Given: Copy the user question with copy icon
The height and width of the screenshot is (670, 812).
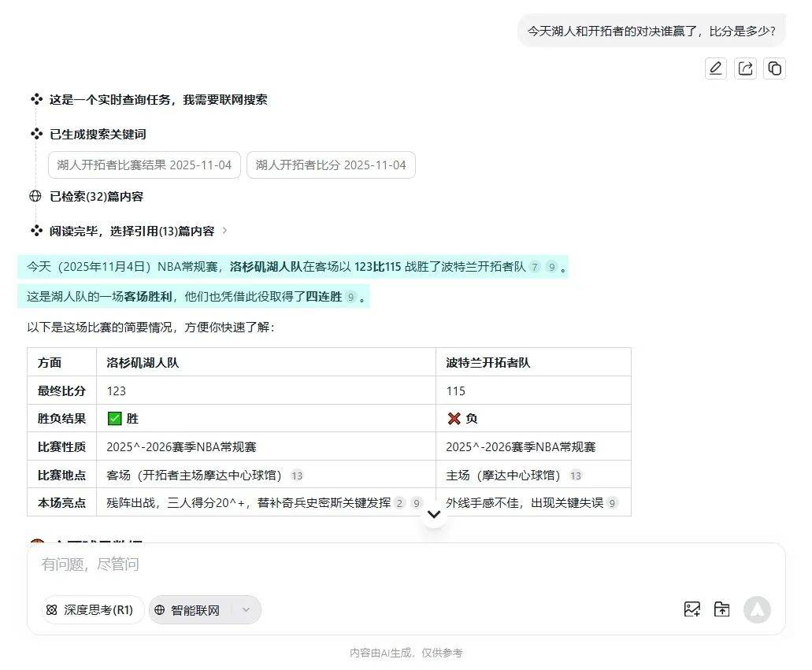Looking at the screenshot, I should pyautogui.click(x=775, y=68).
